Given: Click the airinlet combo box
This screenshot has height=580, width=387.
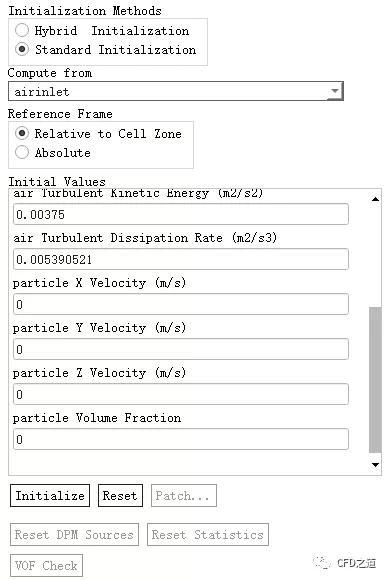Looking at the screenshot, I should tap(176, 91).
